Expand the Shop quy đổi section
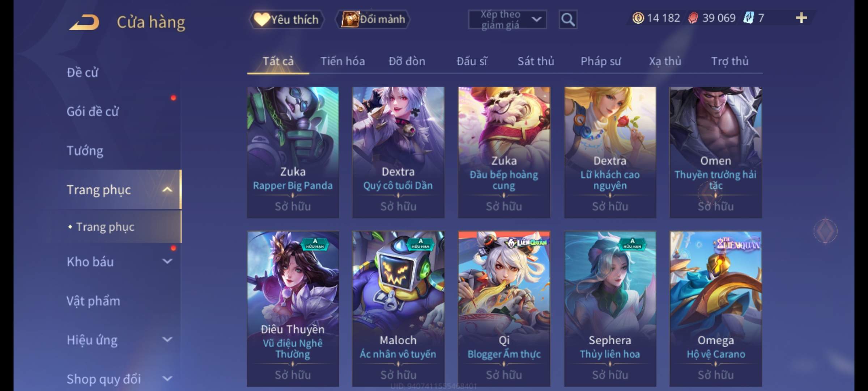The image size is (868, 391). (x=167, y=379)
